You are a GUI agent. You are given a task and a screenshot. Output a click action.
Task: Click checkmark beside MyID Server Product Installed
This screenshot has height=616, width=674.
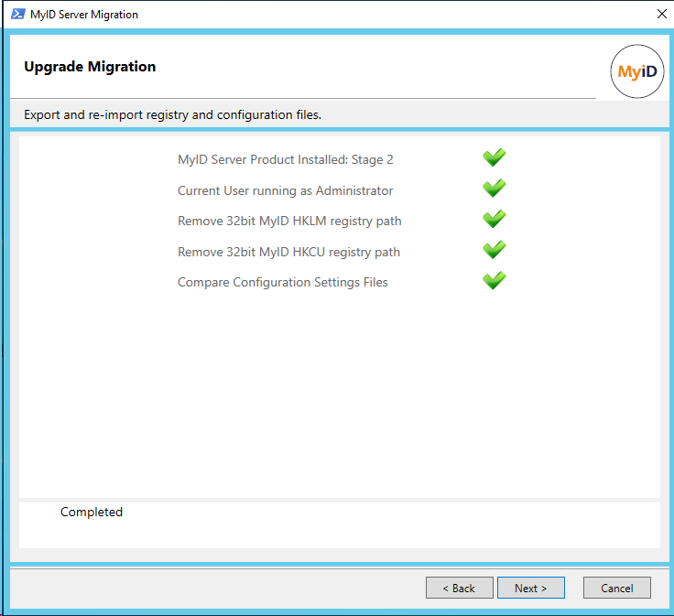[494, 157]
